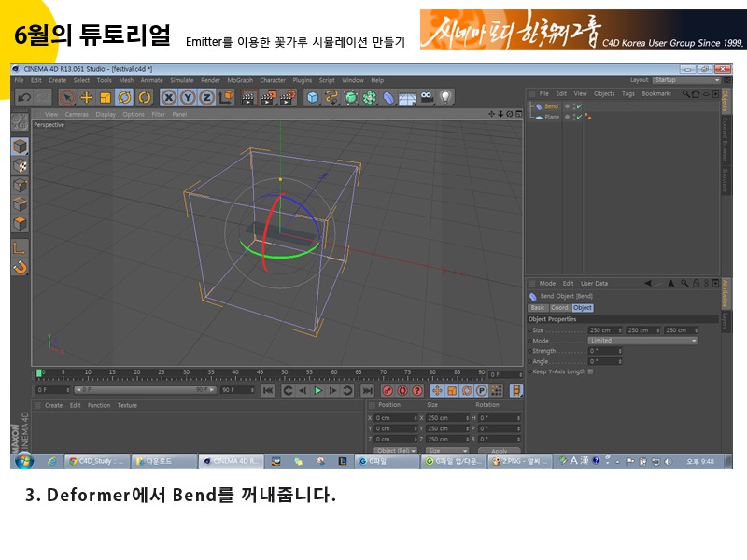747x560 pixels.
Task: Open the HyperNURBS generator icon
Action: [351, 98]
